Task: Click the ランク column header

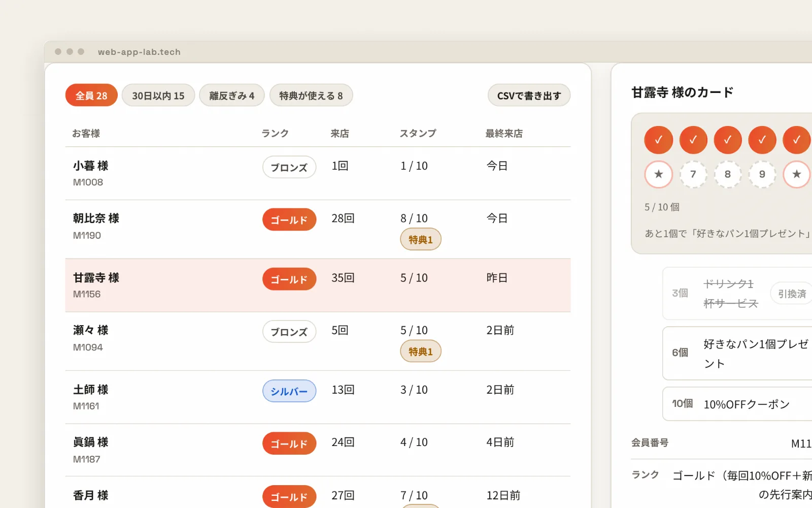Action: pos(275,133)
